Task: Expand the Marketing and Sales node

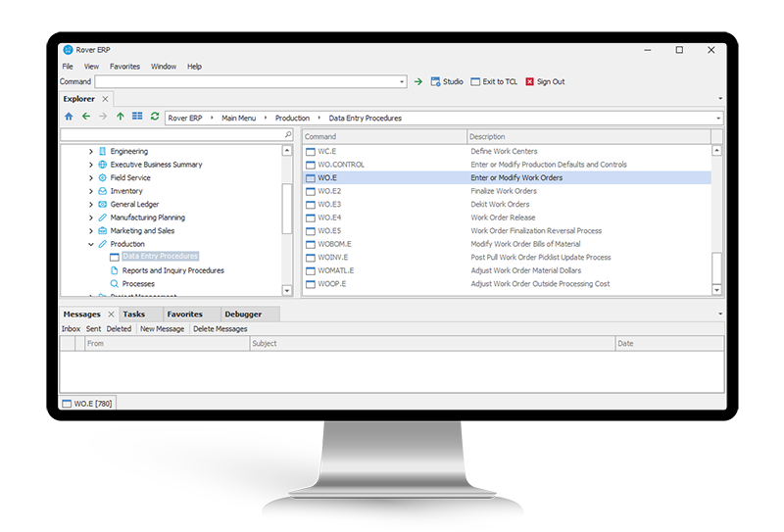Action: pyautogui.click(x=91, y=230)
